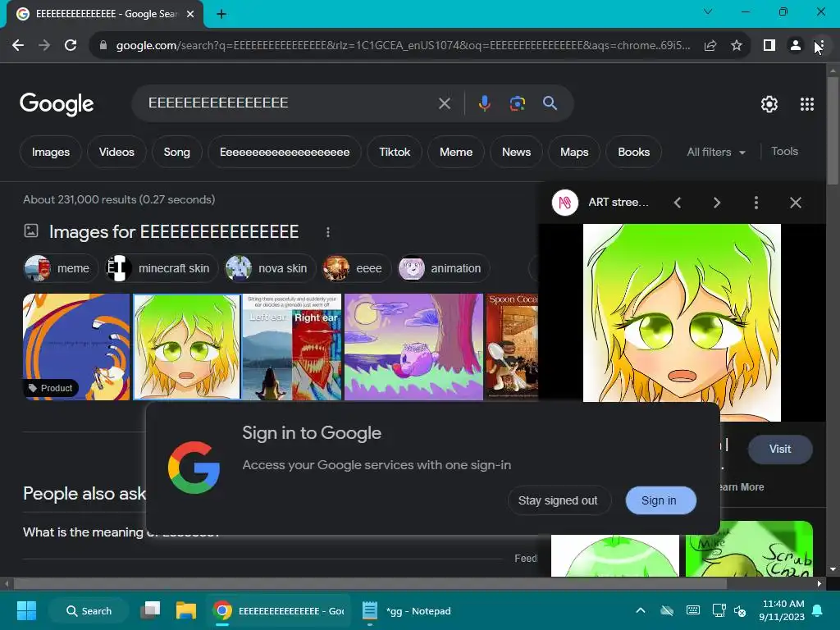Open search Tools options
The height and width of the screenshot is (630, 840).
(784, 152)
